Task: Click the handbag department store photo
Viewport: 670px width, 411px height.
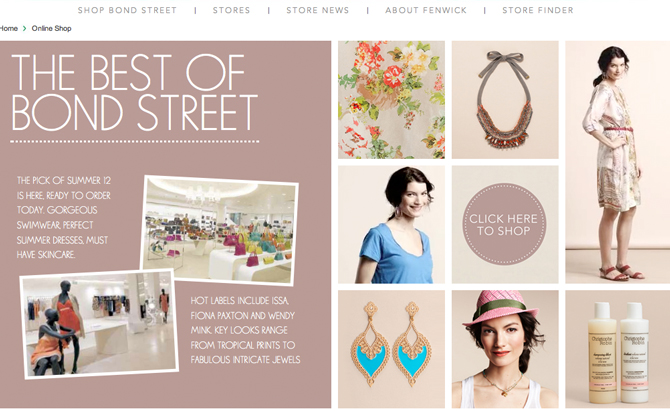Action: coord(220,230)
